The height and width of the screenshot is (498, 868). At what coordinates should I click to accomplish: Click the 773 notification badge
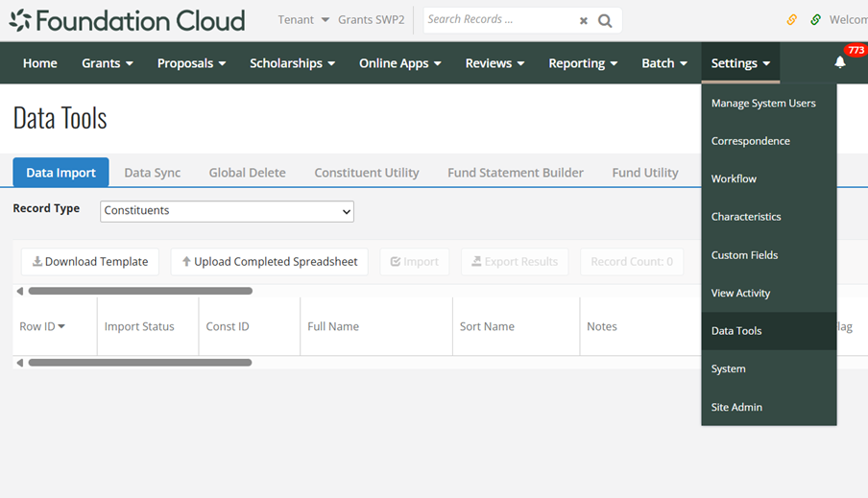coord(856,50)
